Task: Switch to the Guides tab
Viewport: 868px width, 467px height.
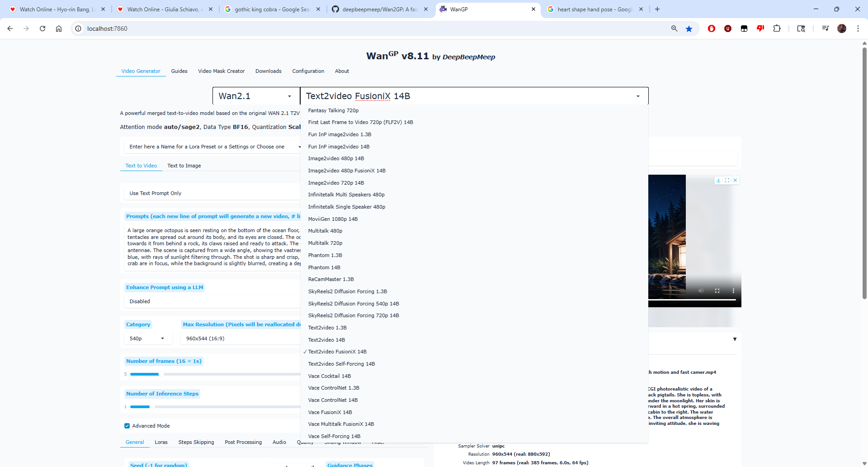Action: pos(179,71)
